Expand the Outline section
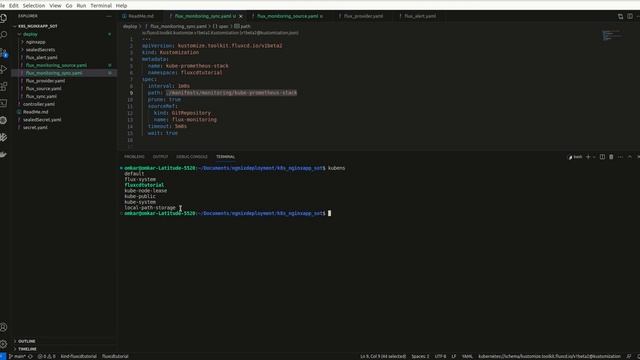The width and height of the screenshot is (640, 360). (27, 341)
